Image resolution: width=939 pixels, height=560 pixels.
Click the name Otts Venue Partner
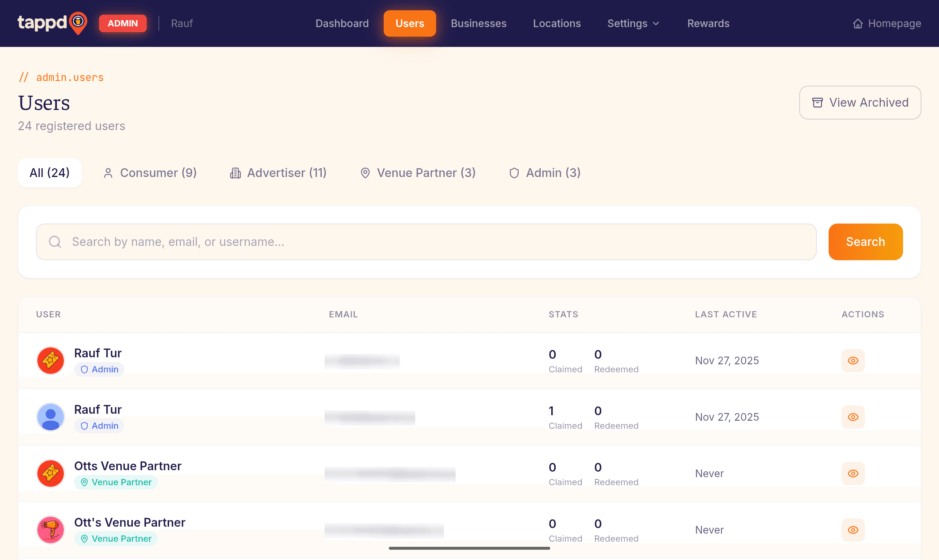tap(128, 466)
